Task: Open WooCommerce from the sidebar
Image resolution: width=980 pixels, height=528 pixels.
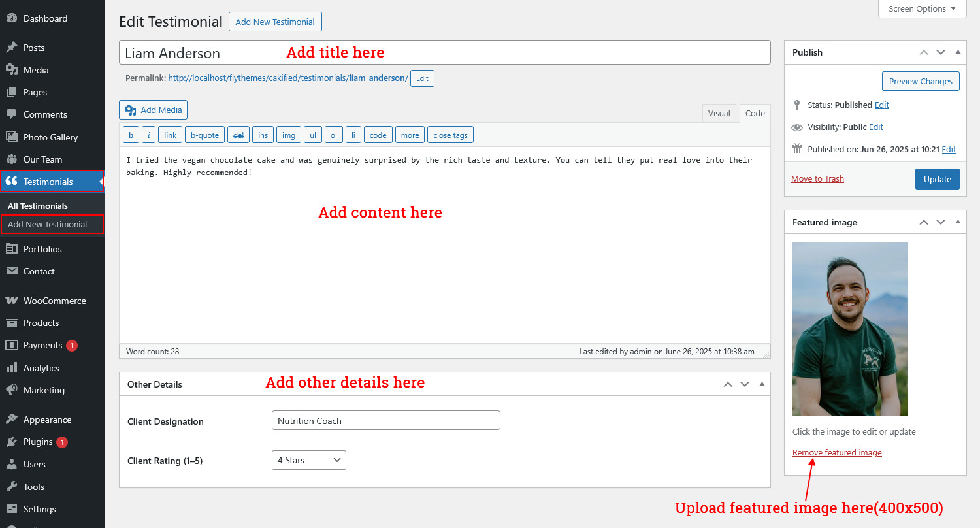Action: tap(11, 301)
